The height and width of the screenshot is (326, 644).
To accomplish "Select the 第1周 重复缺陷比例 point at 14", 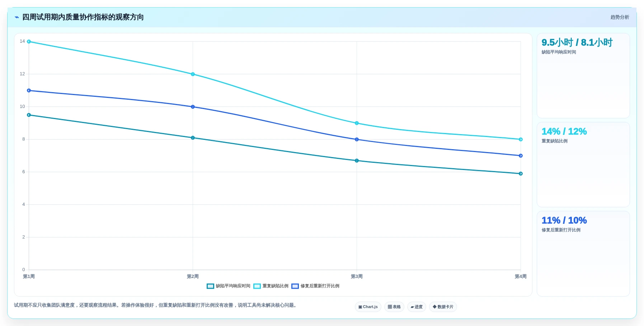I will click(x=29, y=42).
